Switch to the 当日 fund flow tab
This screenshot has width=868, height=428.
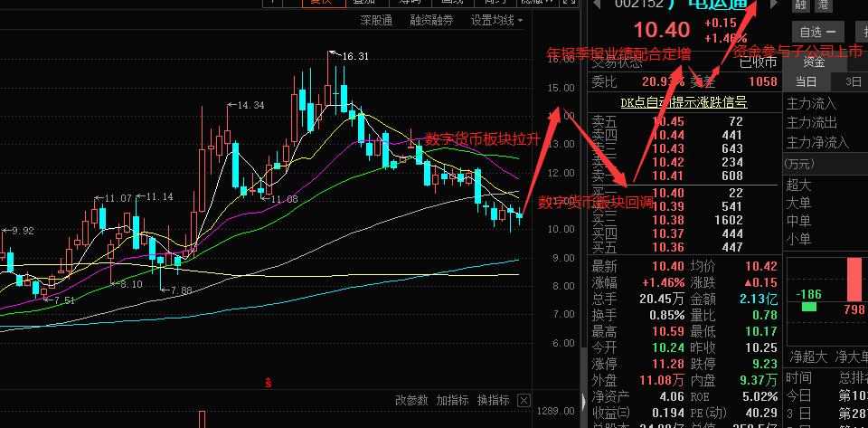[806, 82]
